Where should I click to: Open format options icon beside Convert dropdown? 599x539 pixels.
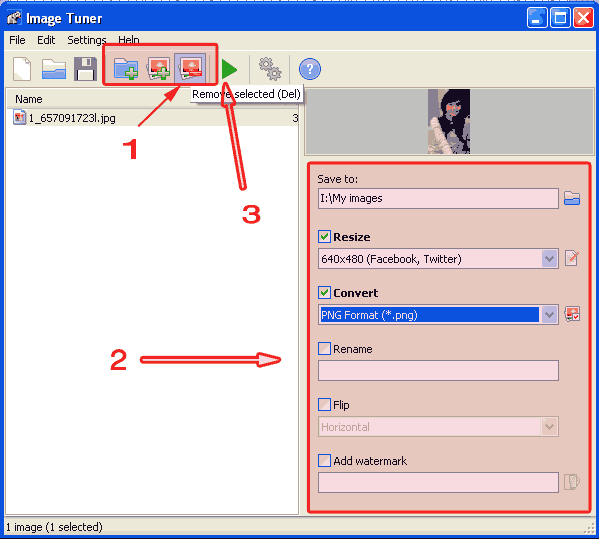click(x=572, y=314)
